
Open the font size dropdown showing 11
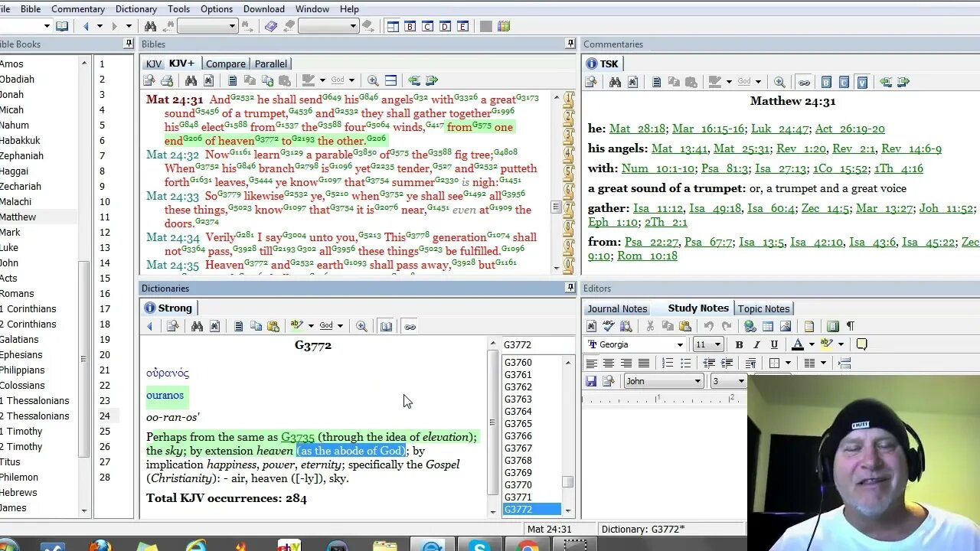coord(717,344)
